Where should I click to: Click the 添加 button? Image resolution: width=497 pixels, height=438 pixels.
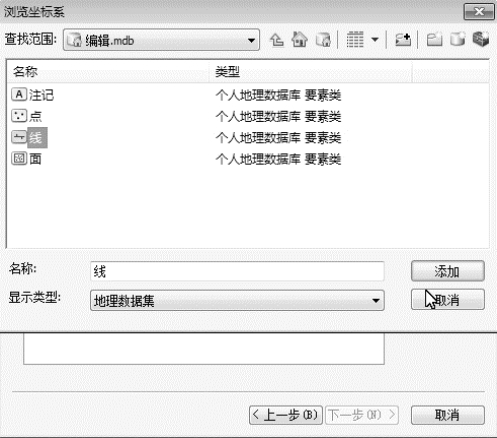click(448, 271)
